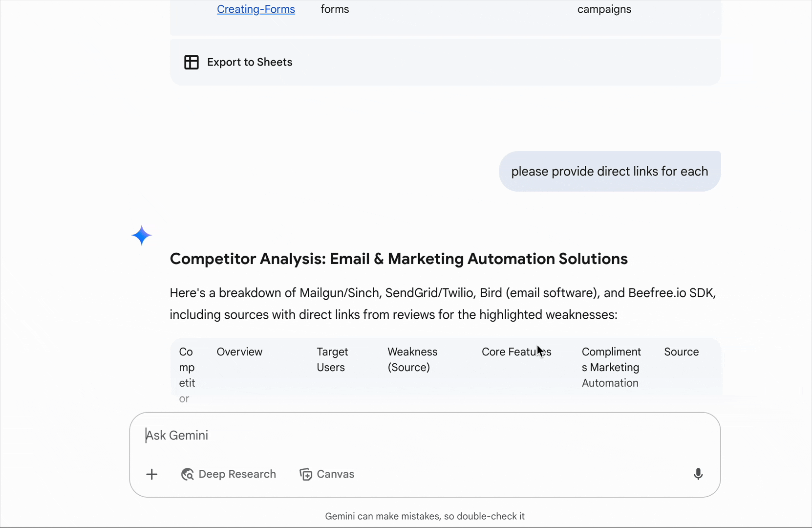This screenshot has height=528, width=812.
Task: Click the Target Users column header
Action: click(x=332, y=360)
